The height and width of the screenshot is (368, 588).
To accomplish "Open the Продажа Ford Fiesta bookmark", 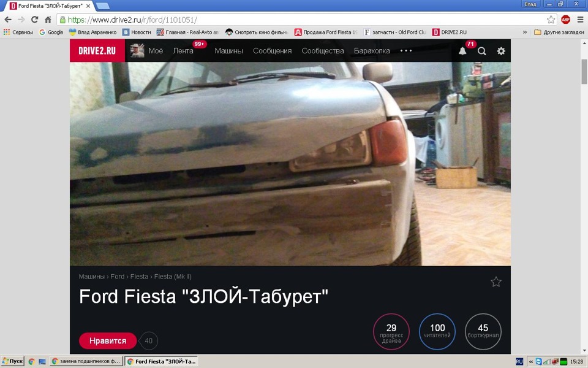I will point(326,33).
